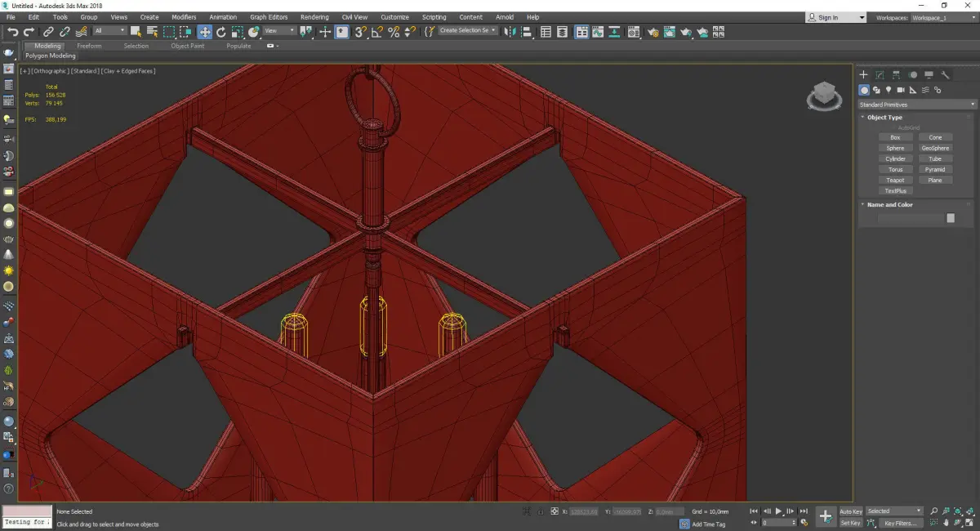Open Select by Name dialog
The height and width of the screenshot is (531, 980).
click(x=151, y=31)
